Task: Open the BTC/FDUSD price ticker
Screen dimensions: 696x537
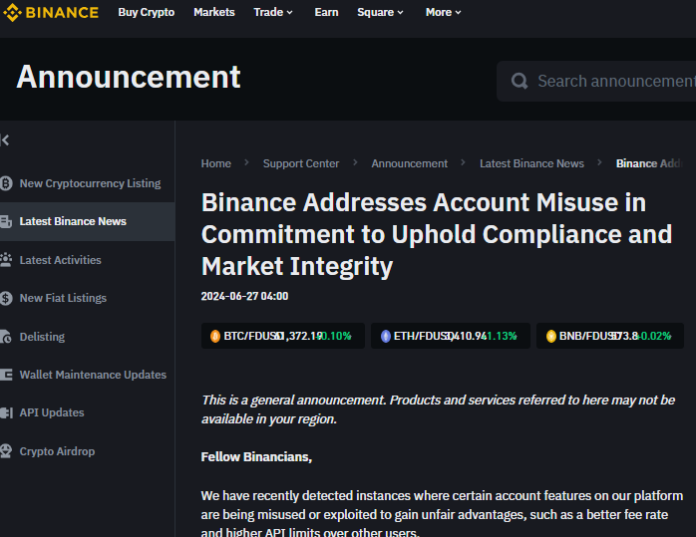Action: 280,336
